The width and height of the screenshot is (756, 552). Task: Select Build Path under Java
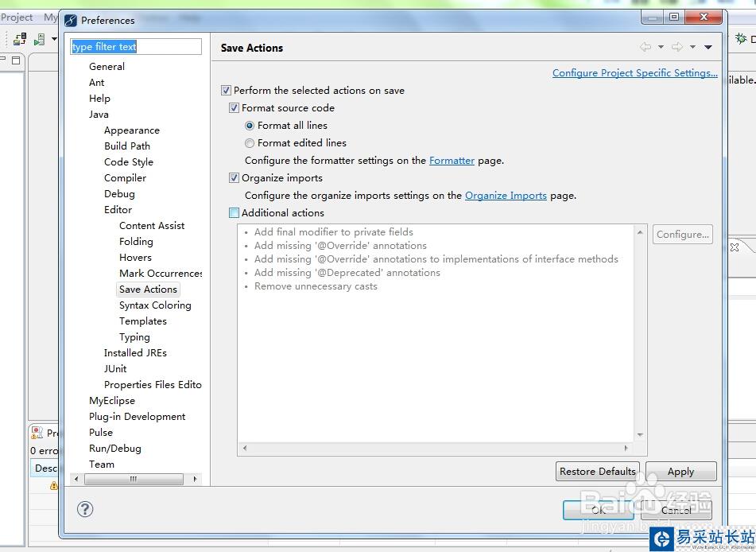point(127,146)
